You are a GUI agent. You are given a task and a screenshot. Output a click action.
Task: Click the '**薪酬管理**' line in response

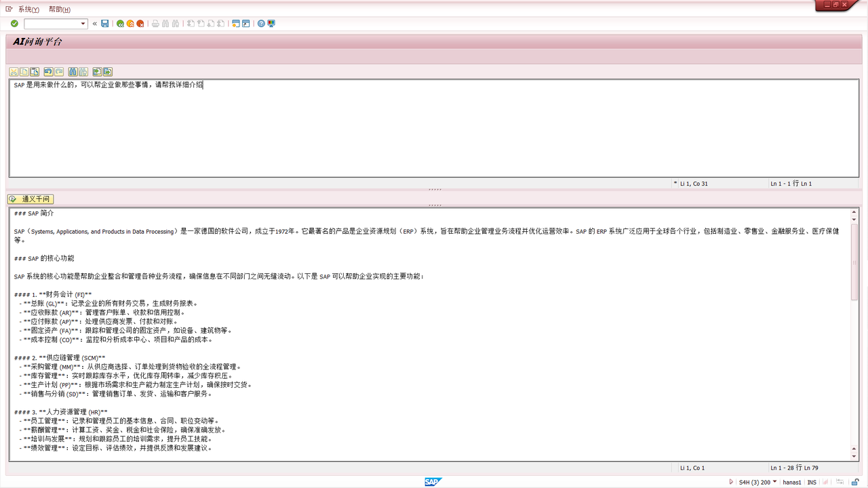122,430
